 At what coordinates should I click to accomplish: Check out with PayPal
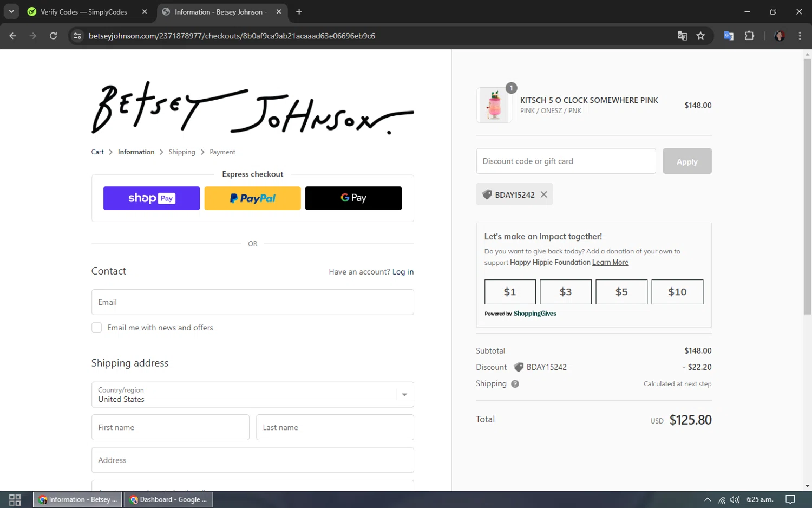point(252,198)
